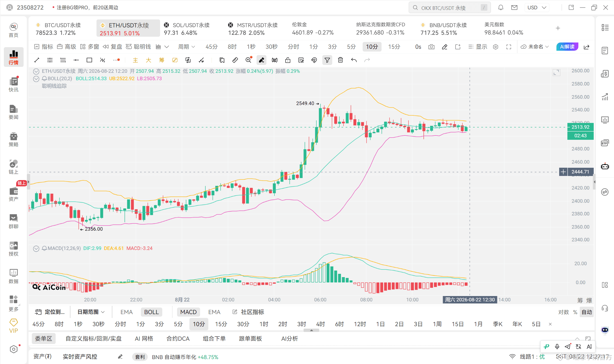The image size is (614, 364).
Task: Expand period bar with small up triangle
Action: (x=311, y=330)
